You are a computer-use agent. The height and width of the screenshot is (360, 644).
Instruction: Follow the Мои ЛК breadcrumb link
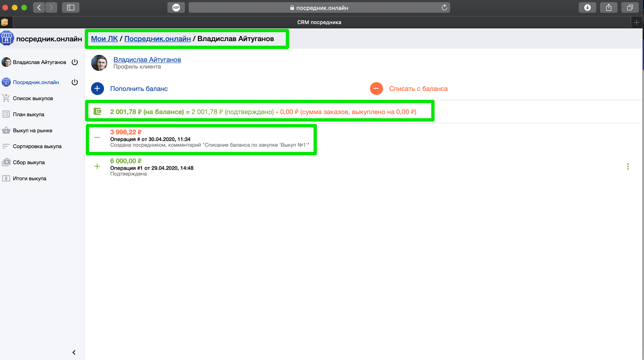point(104,39)
